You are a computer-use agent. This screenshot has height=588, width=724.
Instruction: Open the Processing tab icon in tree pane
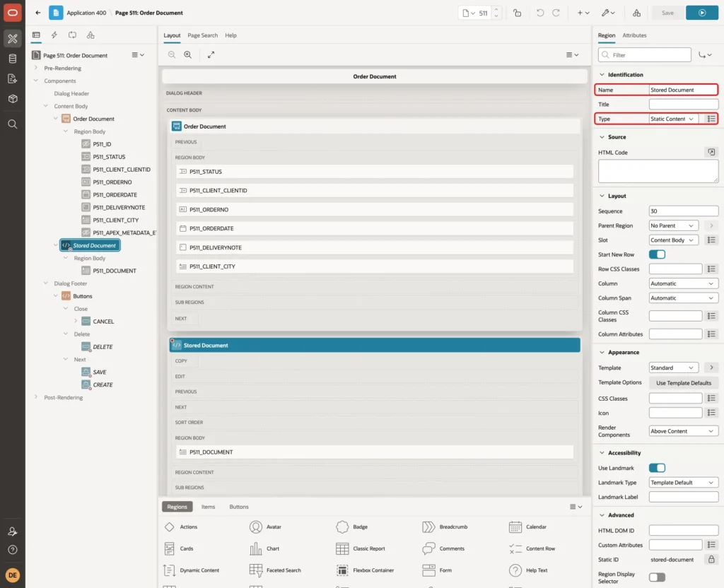point(73,35)
